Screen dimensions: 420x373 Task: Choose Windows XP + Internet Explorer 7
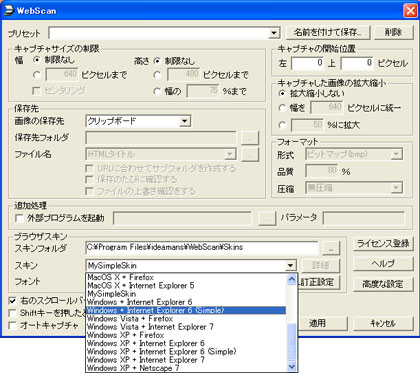pos(186,360)
